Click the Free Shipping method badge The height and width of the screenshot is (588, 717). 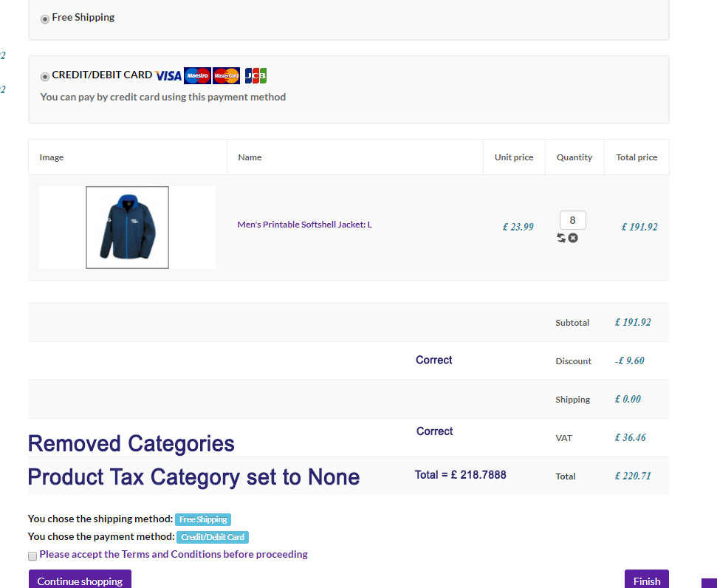click(203, 519)
